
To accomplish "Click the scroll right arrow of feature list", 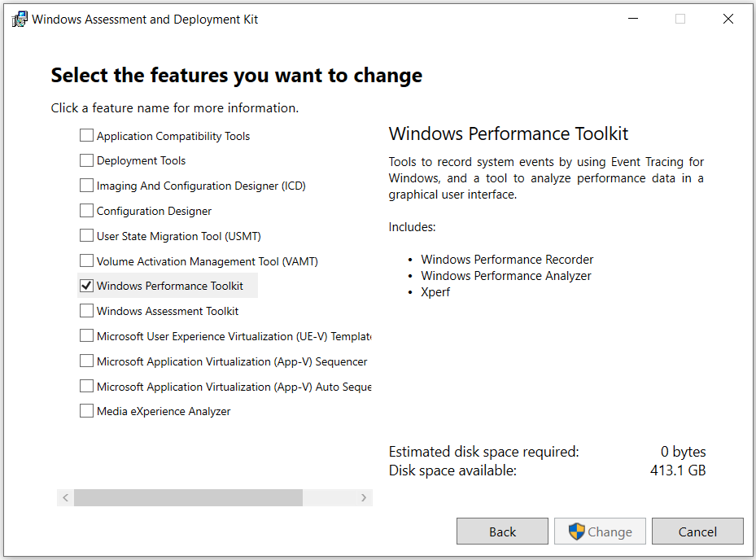I will point(364,498).
